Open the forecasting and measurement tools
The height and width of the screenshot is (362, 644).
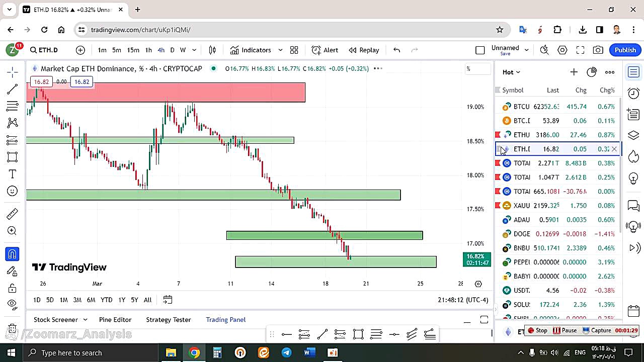tap(13, 140)
